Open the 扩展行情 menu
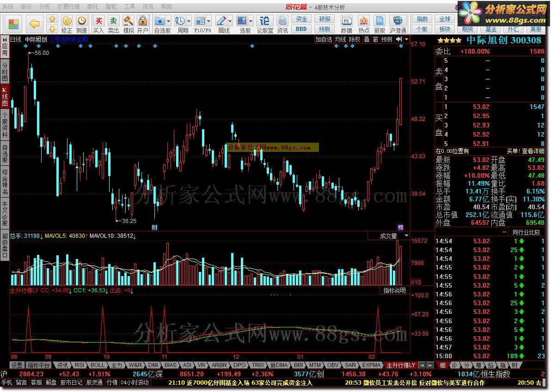Screen dimensions: 551x392 point(68,6)
